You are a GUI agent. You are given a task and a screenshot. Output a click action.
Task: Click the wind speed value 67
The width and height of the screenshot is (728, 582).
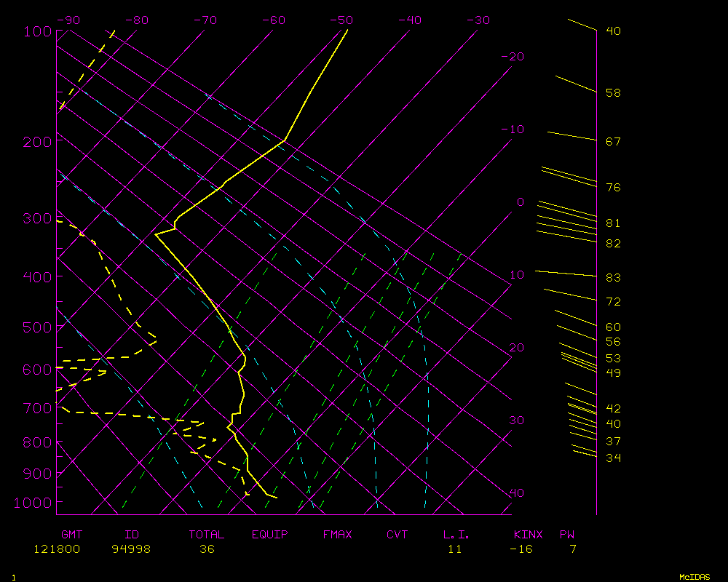[613, 141]
